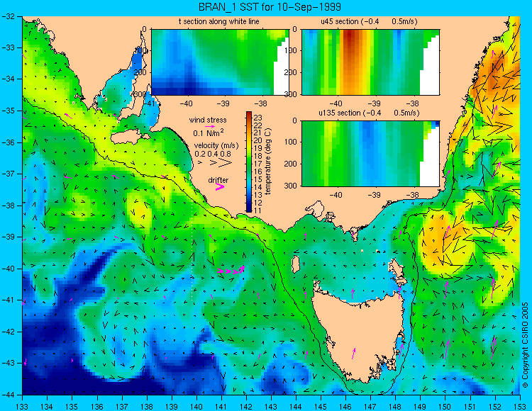Viewport: 532px width, 411px height.
Task: Click the 133 longitude axis label
Action: pos(22,406)
